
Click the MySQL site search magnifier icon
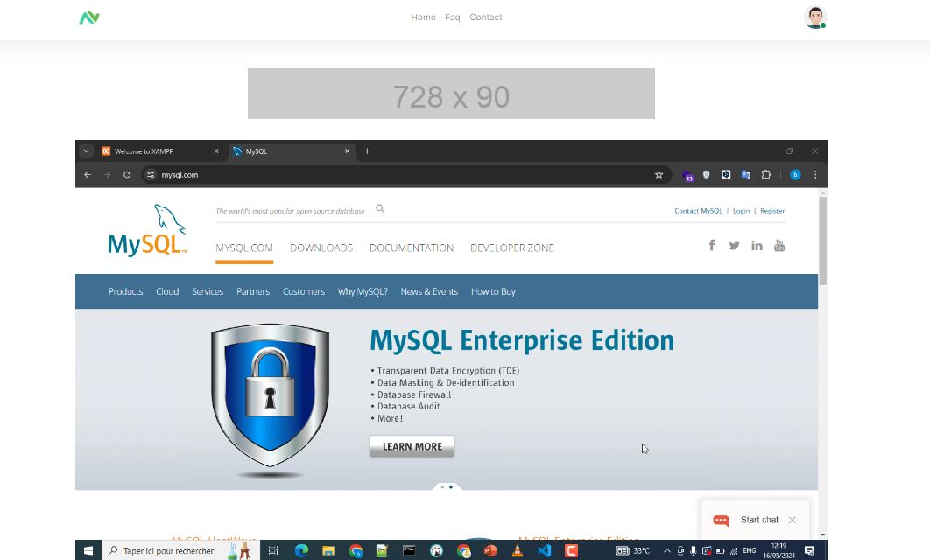pyautogui.click(x=380, y=208)
